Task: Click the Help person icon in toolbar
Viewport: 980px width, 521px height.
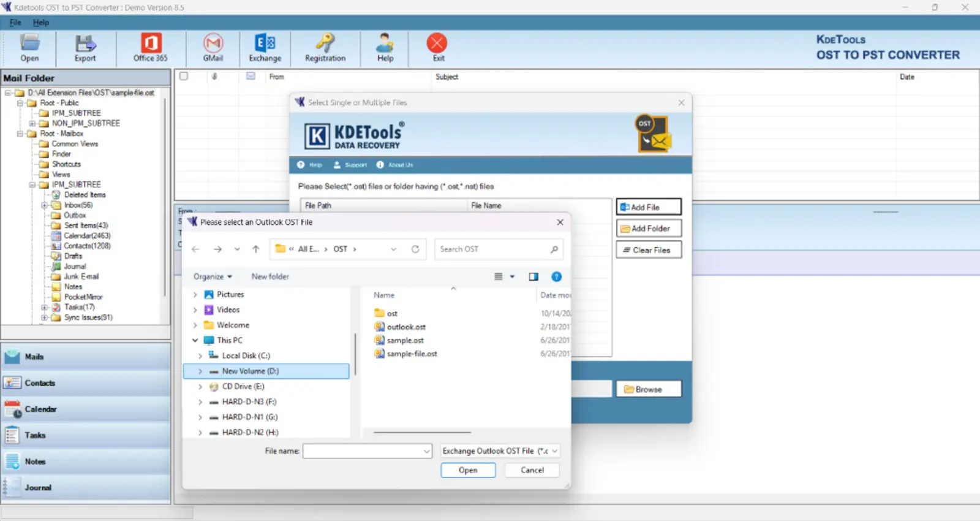Action: click(x=385, y=48)
